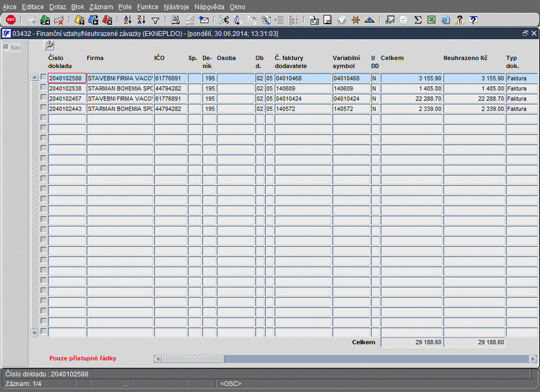
Task: Select the Nav radio button
Action: tap(6, 47)
